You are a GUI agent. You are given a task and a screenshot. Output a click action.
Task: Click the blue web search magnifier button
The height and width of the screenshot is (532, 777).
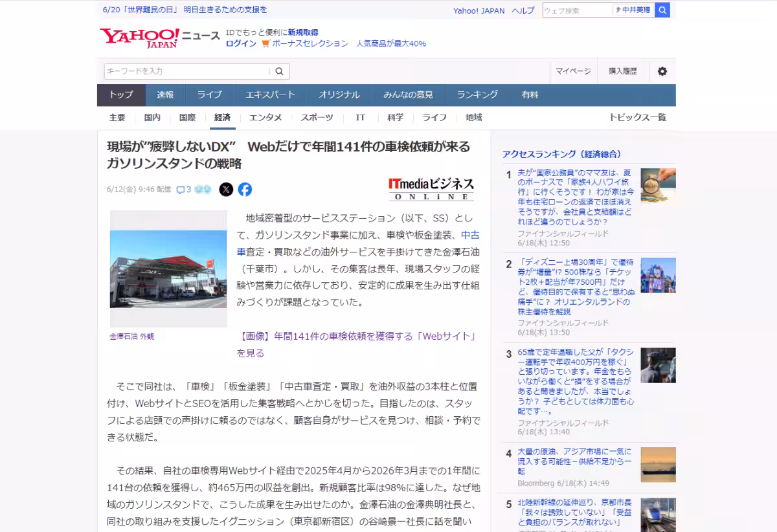point(662,10)
